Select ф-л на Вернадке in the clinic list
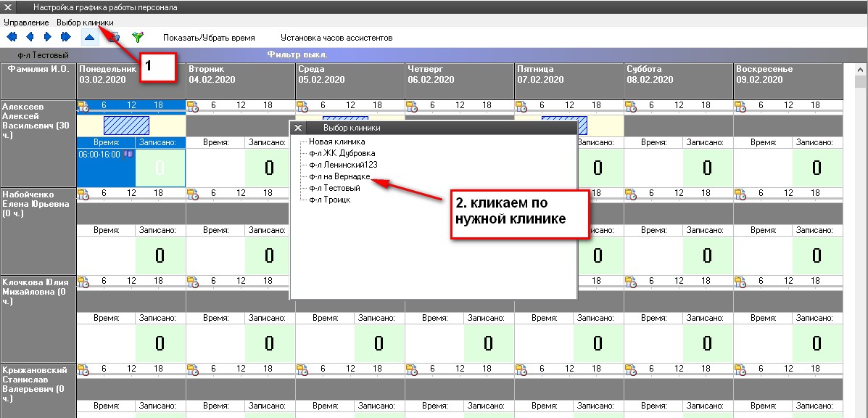The height and width of the screenshot is (418, 868). [x=339, y=176]
